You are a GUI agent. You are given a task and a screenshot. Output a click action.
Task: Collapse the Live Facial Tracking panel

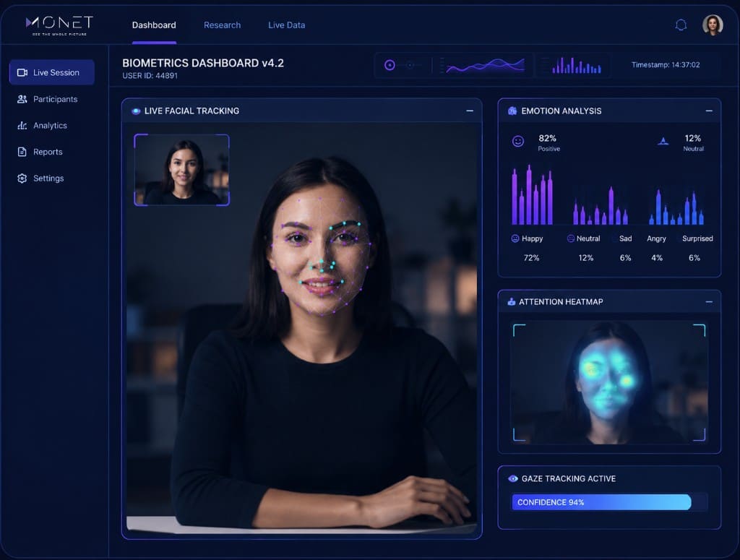[x=470, y=111]
